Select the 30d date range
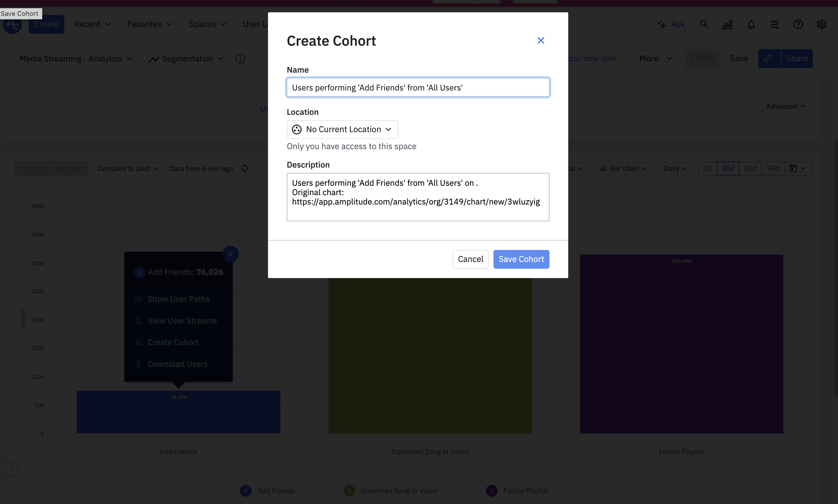The height and width of the screenshot is (504, 838). (x=727, y=168)
